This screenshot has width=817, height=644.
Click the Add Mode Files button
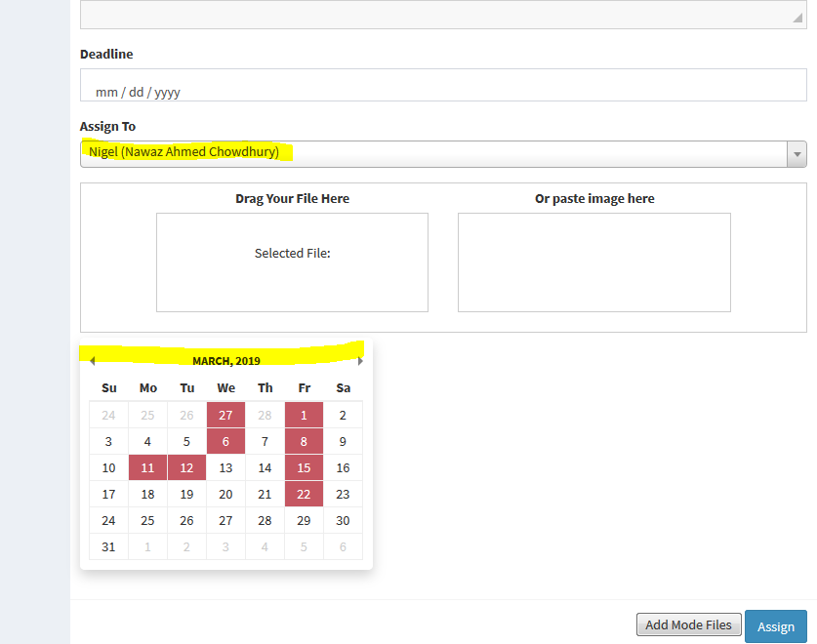[x=688, y=624]
